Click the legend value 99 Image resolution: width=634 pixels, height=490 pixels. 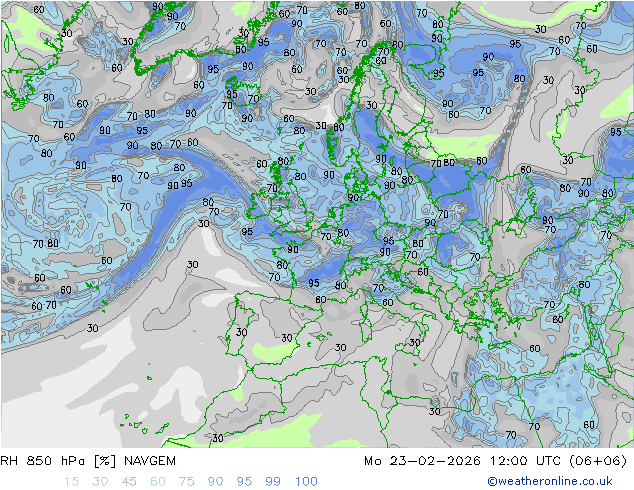(273, 482)
